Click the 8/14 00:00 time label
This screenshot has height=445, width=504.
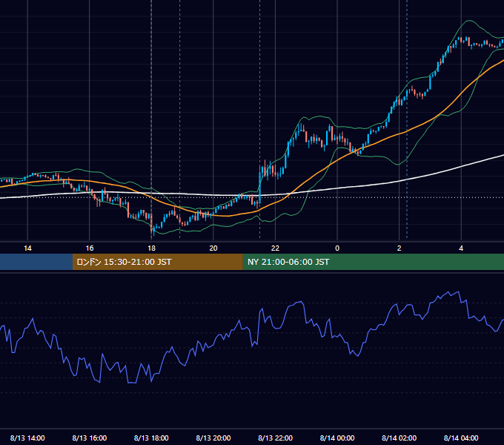[x=337, y=438]
